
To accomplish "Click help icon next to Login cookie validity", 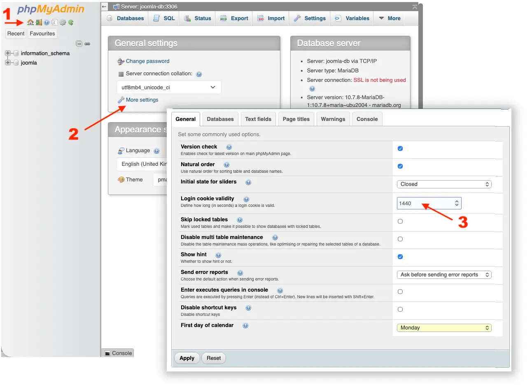I will [246, 199].
